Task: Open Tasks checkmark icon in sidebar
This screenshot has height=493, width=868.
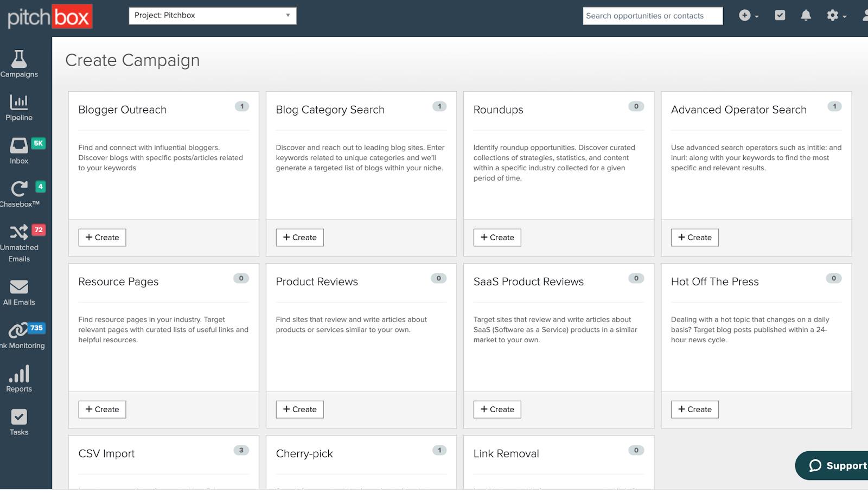Action: [19, 417]
